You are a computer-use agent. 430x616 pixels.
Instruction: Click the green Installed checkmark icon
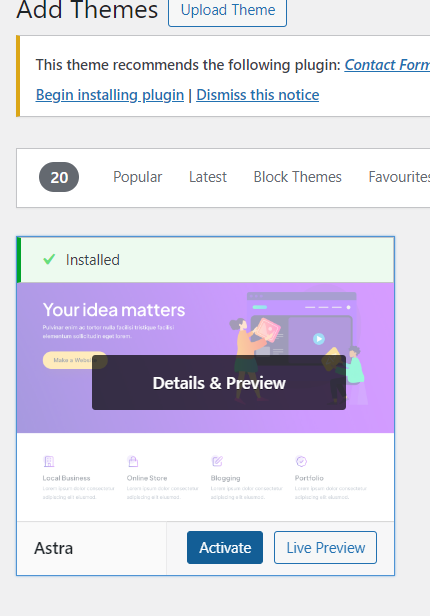click(49, 259)
